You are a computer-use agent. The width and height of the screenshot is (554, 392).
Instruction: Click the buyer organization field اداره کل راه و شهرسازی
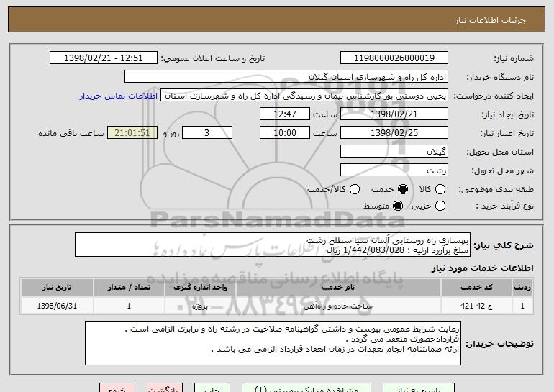286,77
